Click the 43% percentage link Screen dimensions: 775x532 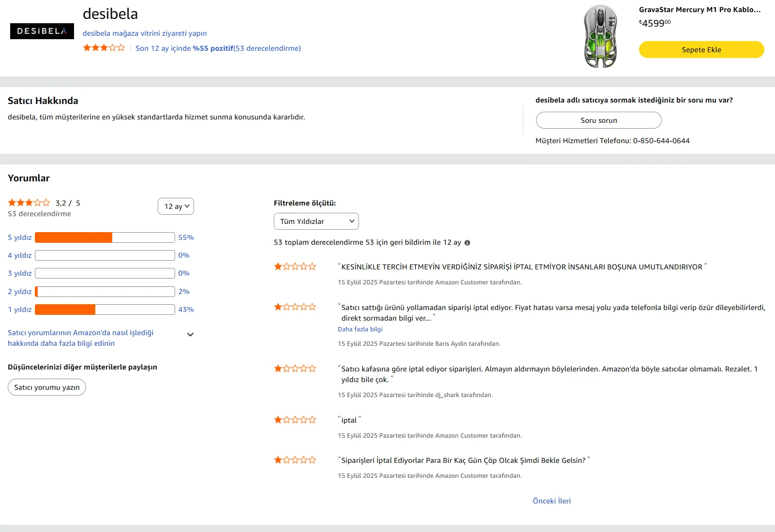tap(186, 310)
